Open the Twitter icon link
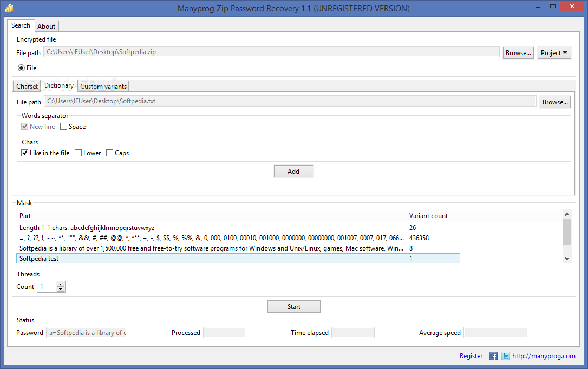The width and height of the screenshot is (588, 369). pos(506,356)
